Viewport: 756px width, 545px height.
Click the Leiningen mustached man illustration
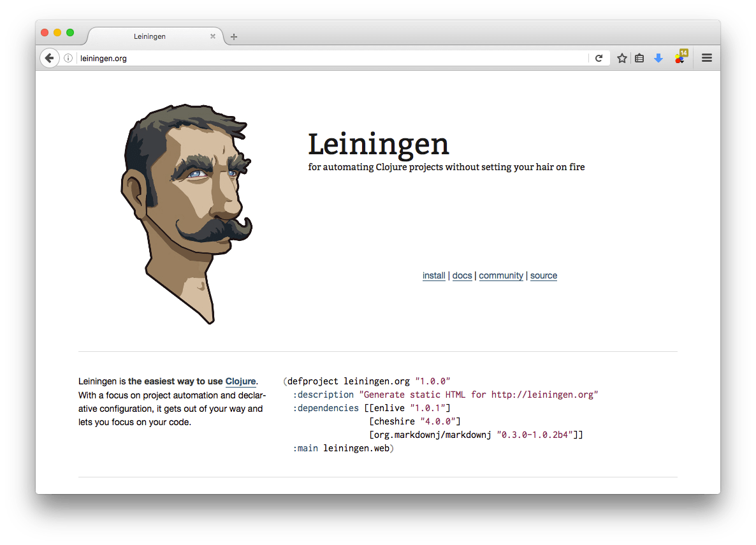coord(186,214)
